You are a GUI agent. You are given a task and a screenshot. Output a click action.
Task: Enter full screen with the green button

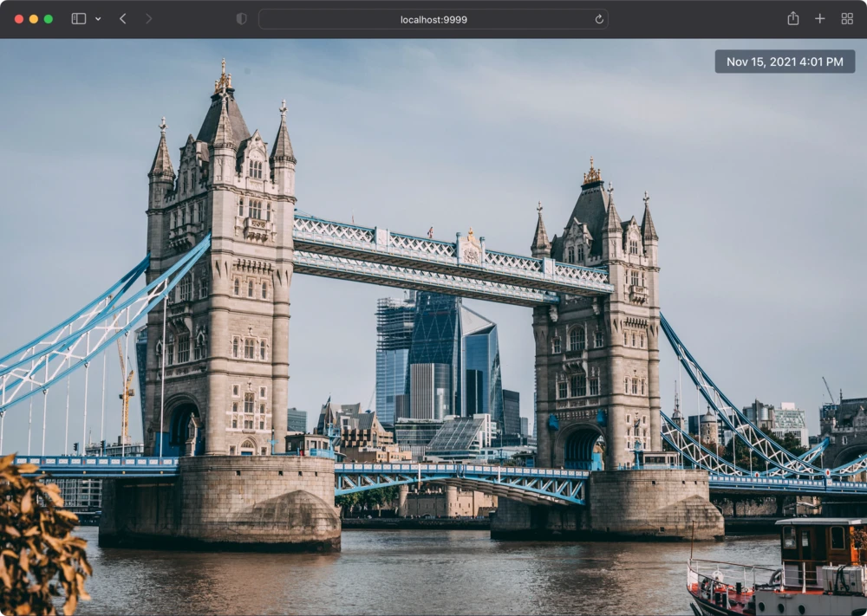tap(49, 19)
